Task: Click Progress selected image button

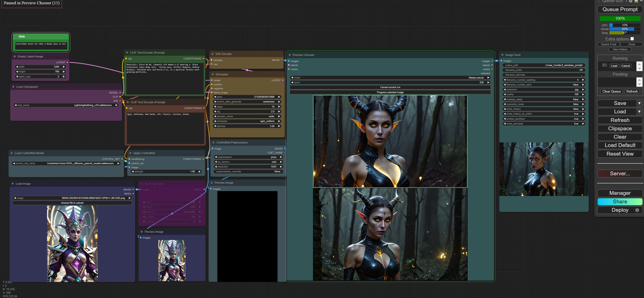Action: pyautogui.click(x=390, y=92)
